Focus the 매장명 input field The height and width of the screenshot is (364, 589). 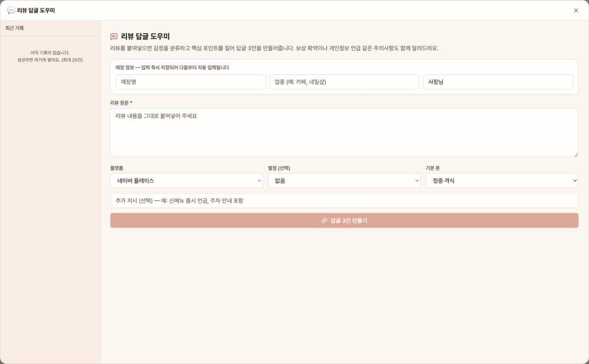pos(191,82)
